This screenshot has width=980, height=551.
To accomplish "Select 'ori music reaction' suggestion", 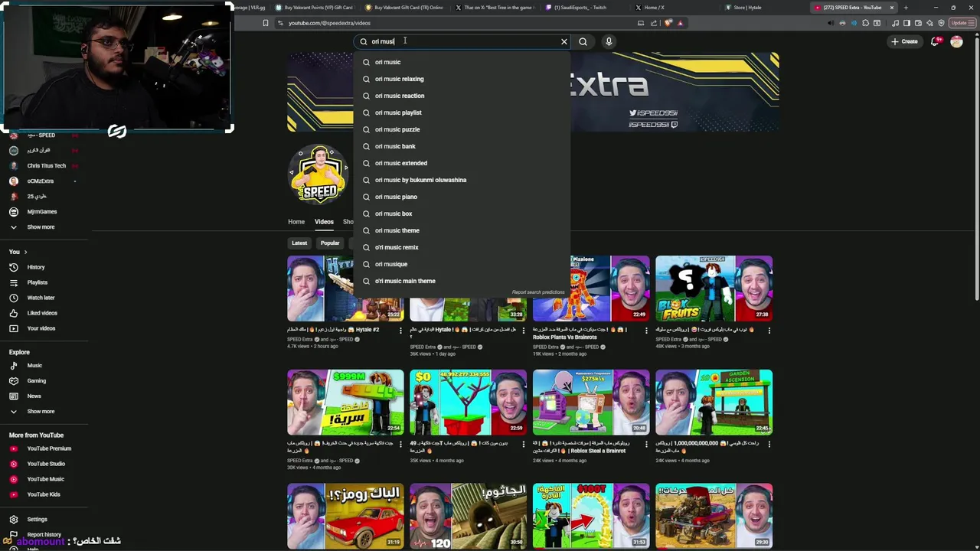I will (462, 96).
